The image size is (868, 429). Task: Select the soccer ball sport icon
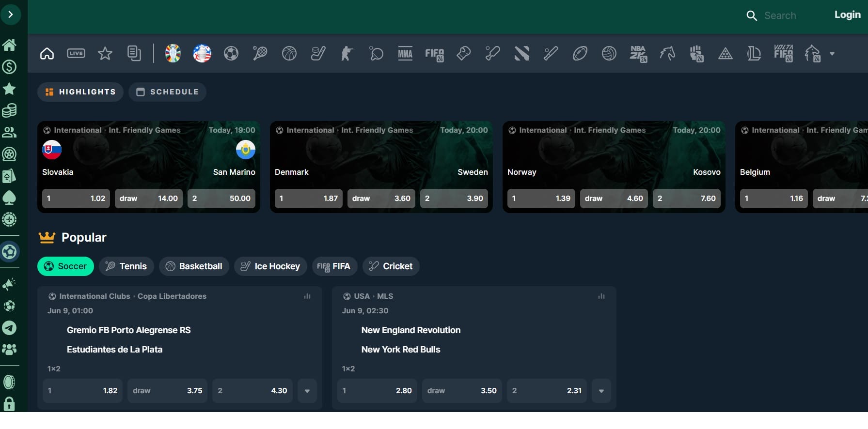pyautogui.click(x=231, y=53)
